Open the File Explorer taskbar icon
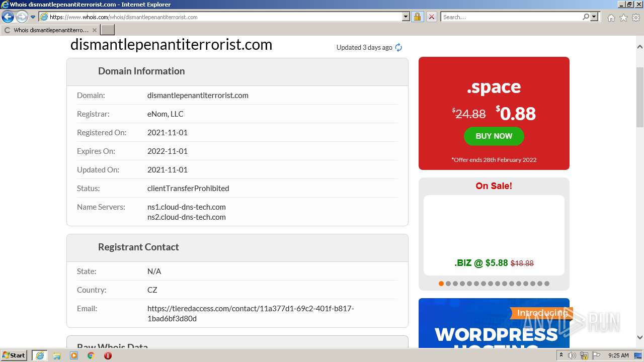644x362 pixels. [57, 355]
